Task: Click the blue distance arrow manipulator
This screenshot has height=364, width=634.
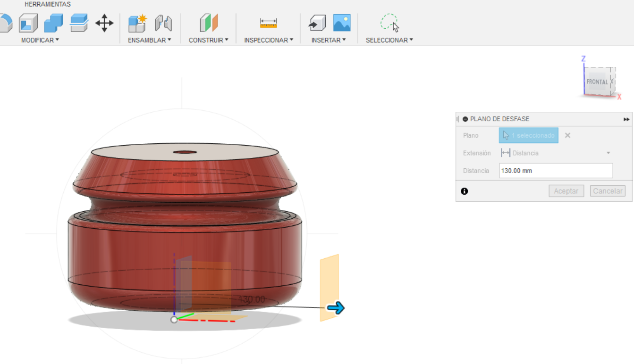Action: point(336,308)
